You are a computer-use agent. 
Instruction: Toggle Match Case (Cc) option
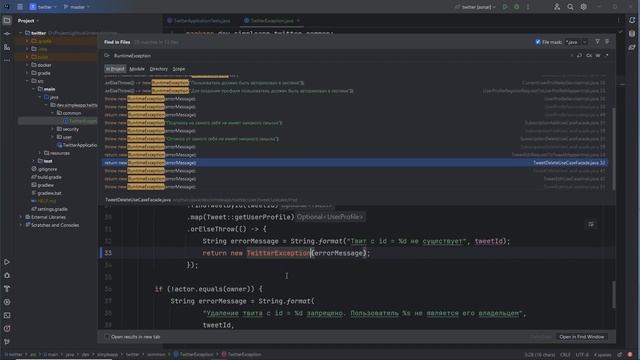pyautogui.click(x=589, y=56)
